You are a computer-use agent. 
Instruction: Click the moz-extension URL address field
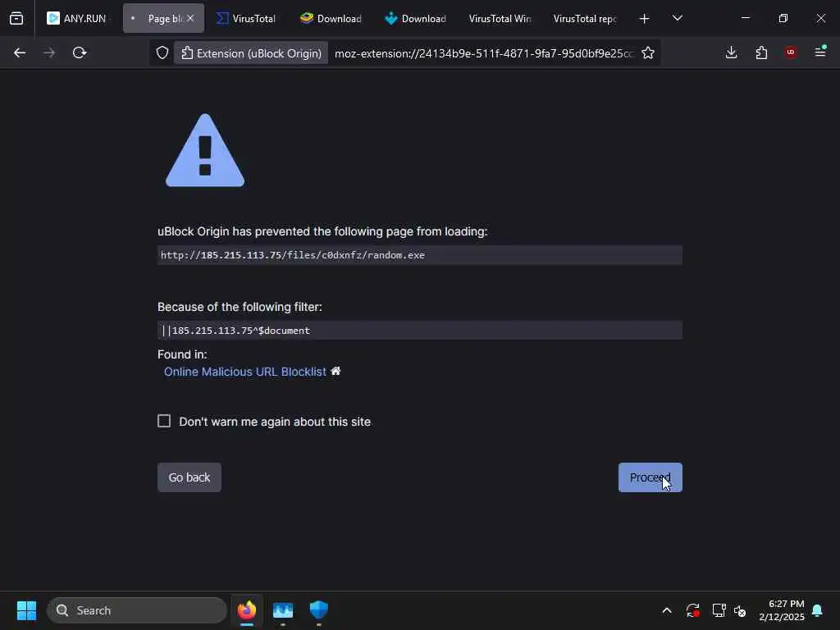coord(484,53)
